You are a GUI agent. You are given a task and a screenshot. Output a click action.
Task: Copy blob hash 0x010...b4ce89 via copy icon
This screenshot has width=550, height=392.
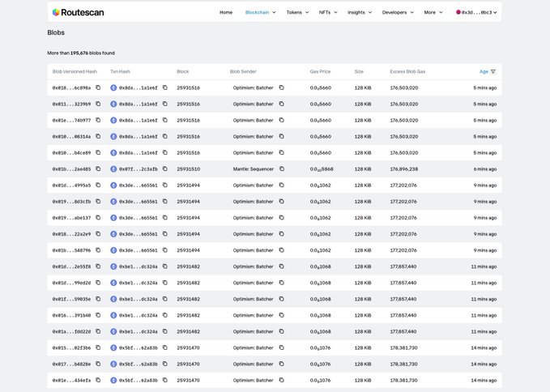pos(98,152)
